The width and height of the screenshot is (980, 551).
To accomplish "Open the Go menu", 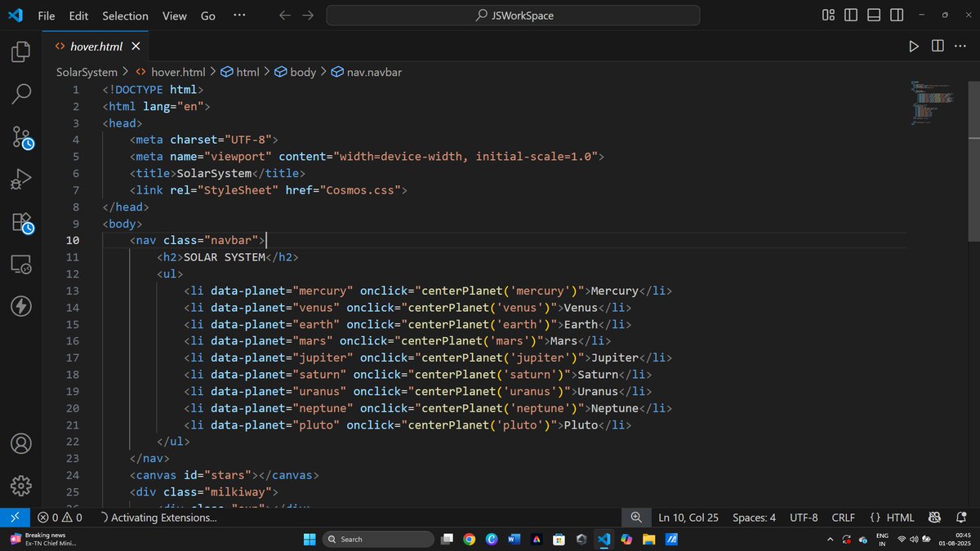I will tap(208, 16).
